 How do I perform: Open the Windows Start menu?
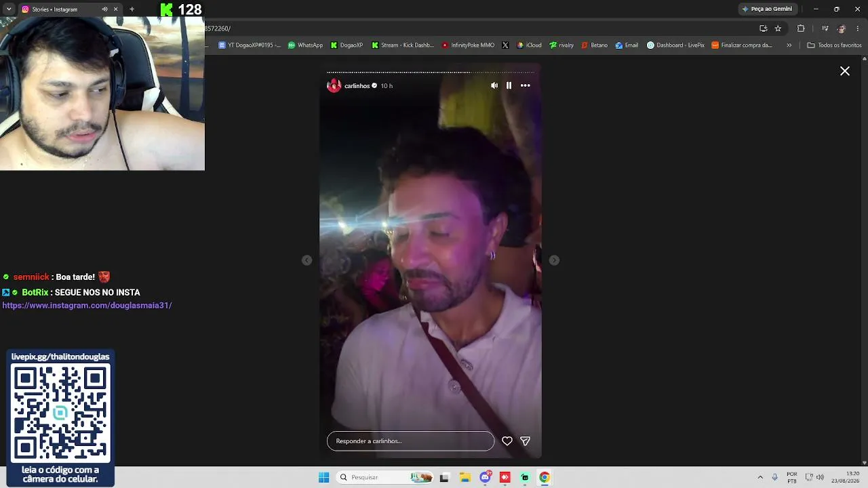[x=323, y=477]
